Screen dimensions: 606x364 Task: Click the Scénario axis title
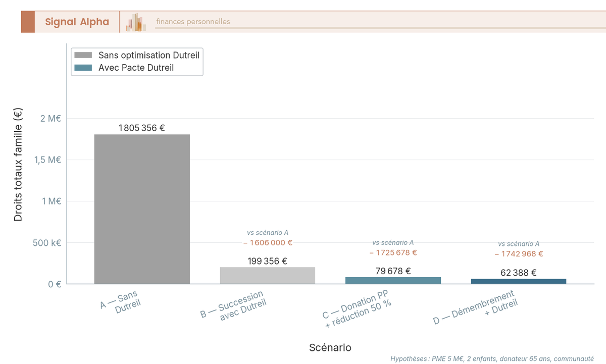click(330, 347)
